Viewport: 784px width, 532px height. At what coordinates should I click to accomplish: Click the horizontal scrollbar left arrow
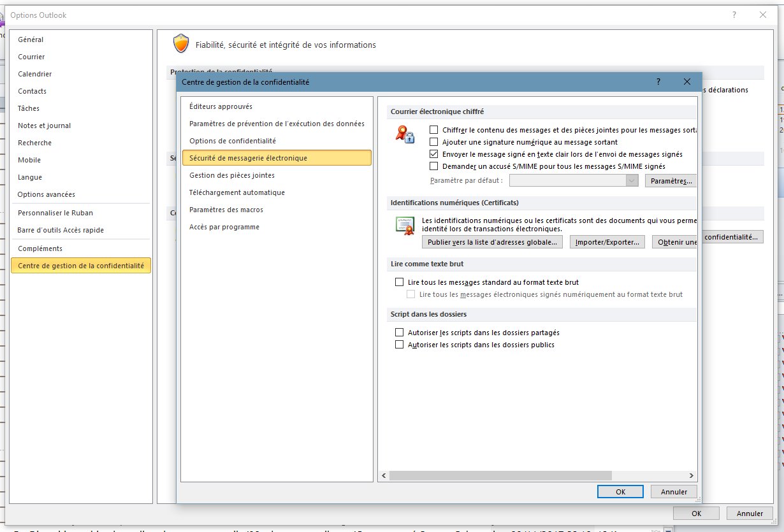(384, 475)
